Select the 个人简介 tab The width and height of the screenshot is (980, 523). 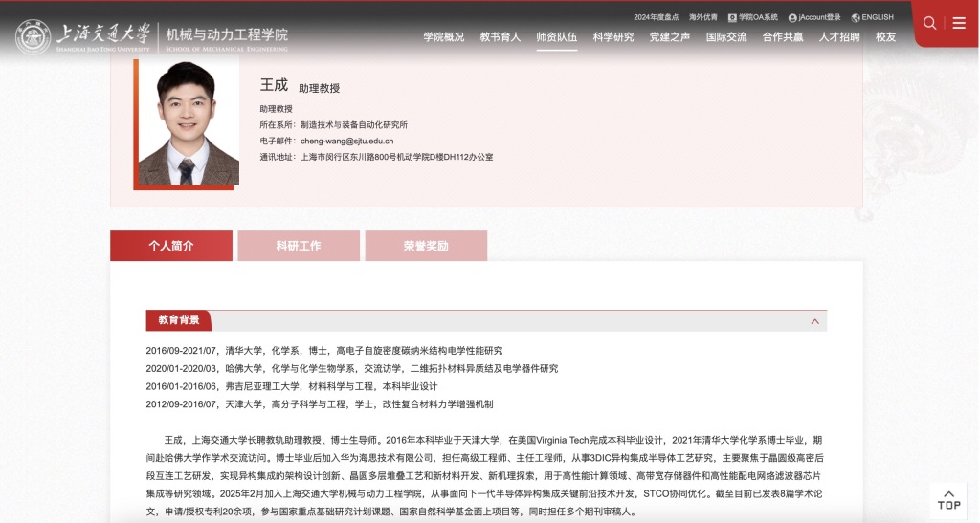(x=171, y=246)
